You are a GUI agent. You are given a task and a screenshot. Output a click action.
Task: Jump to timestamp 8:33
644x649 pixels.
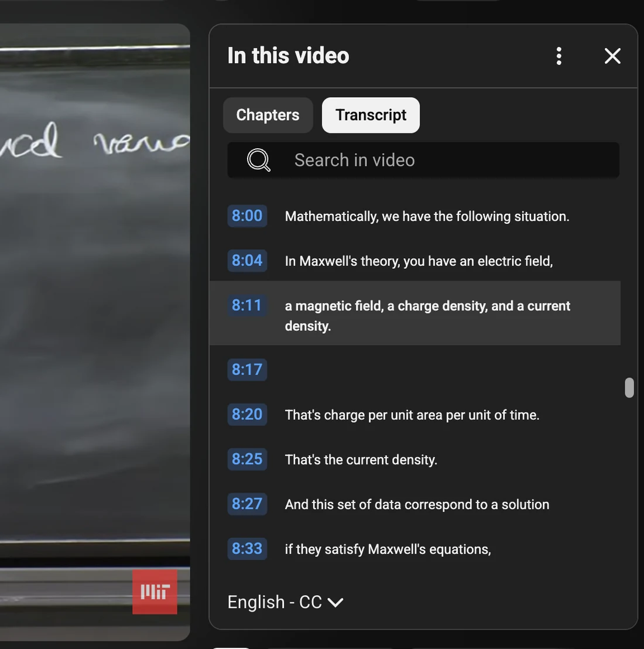247,548
